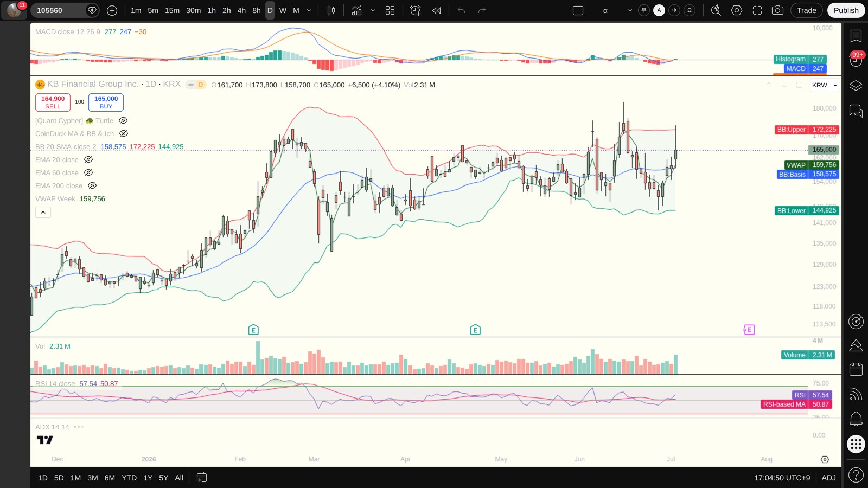This screenshot has width=868, height=488.
Task: Open the target-style icon in right sidebar
Action: tap(856, 322)
